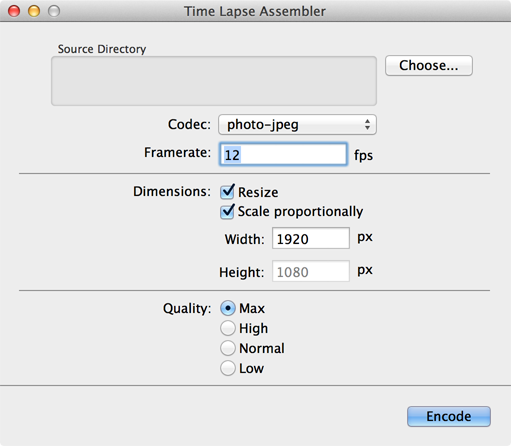Close the Time Lapse Assembler window
Screen dimensions: 511x446
(x=14, y=11)
